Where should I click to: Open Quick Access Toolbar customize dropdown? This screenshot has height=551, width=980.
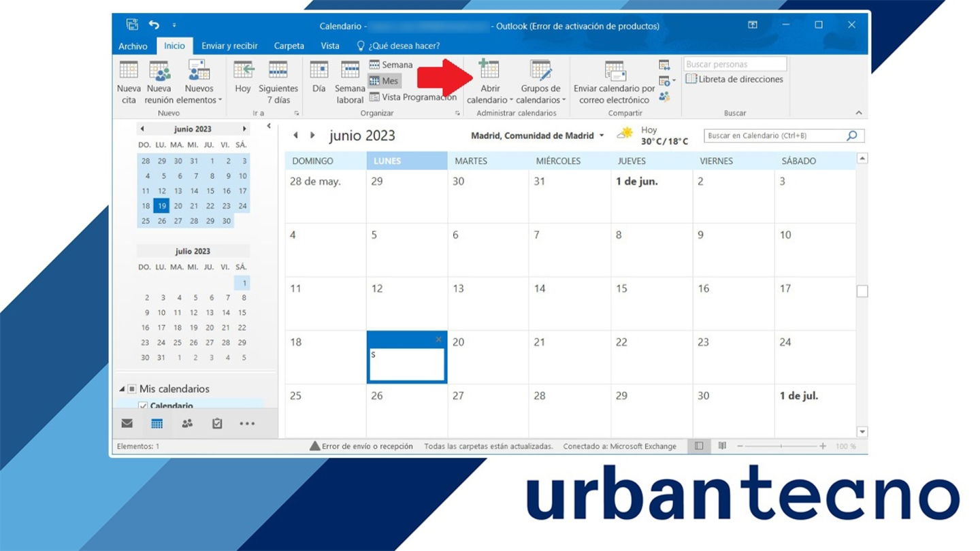coord(174,25)
